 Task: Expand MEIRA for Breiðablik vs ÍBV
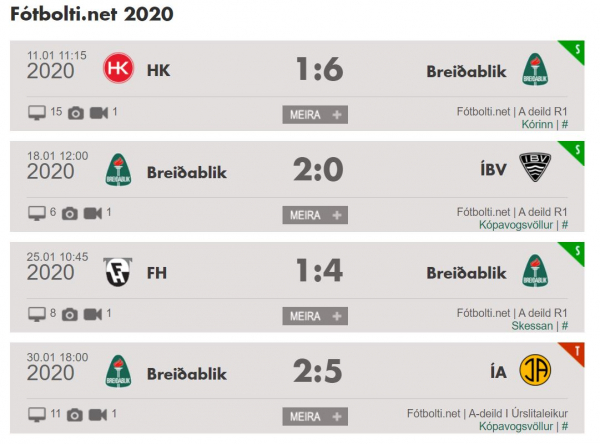point(315,215)
